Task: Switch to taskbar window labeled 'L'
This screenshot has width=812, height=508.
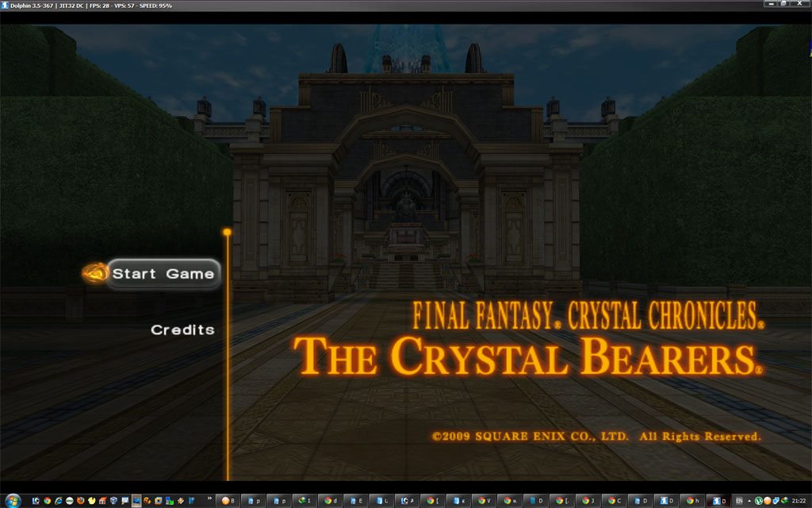Action: tap(381, 501)
